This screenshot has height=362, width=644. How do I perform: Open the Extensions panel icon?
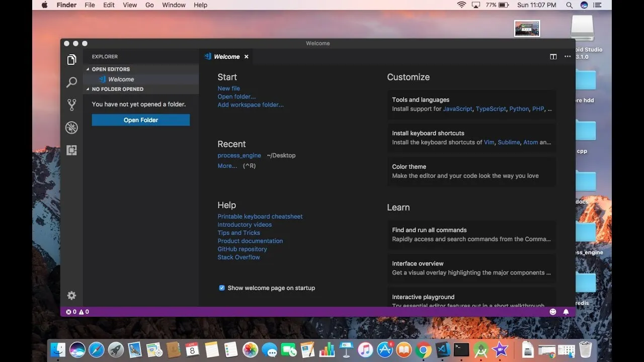[71, 150]
